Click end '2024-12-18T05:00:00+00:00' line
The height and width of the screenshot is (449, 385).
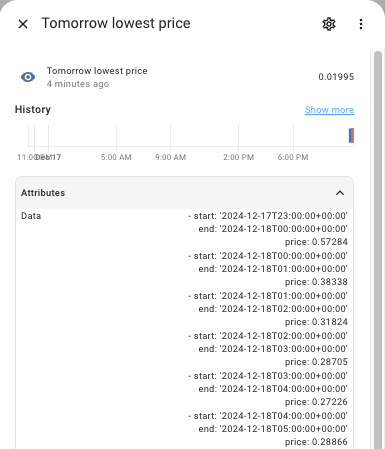pos(273,429)
